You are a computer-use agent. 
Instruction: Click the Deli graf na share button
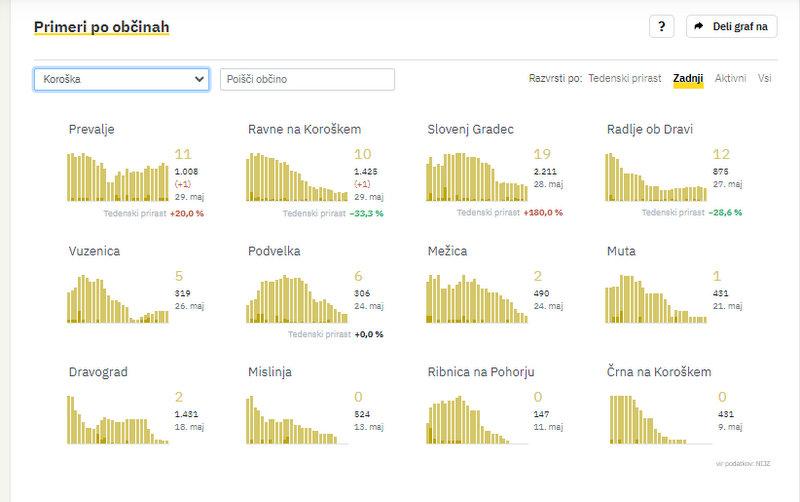click(731, 27)
